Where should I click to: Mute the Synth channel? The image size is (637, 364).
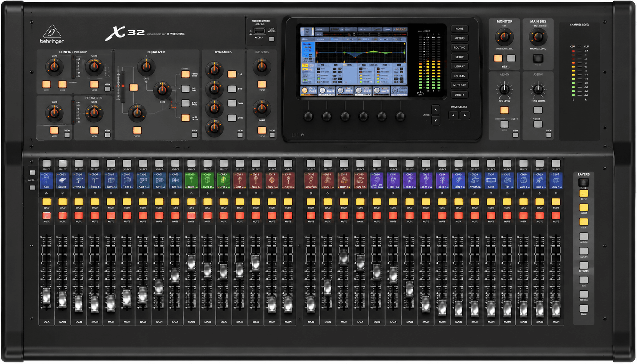tap(475, 215)
